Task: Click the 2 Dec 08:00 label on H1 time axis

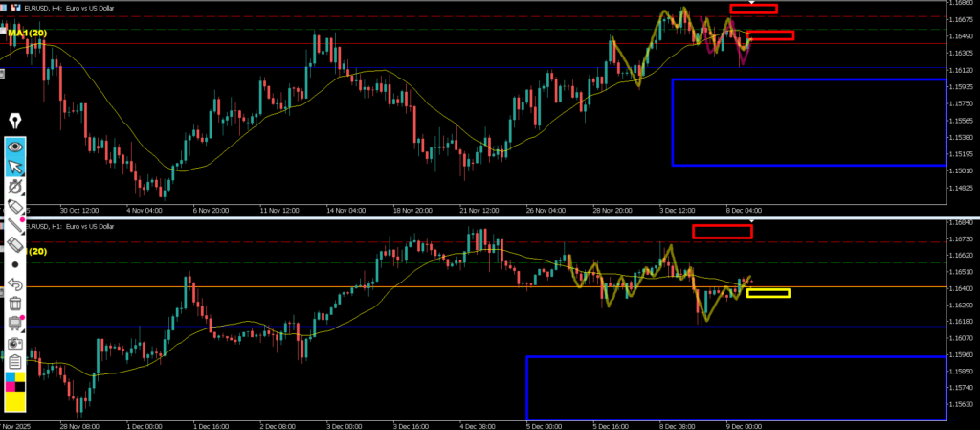Action: point(278,425)
